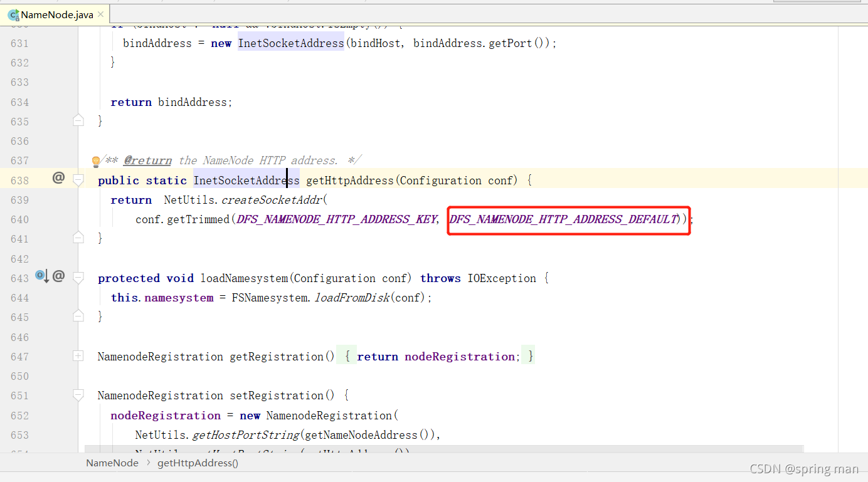
Task: Click line number 631 in the gutter
Action: pyautogui.click(x=19, y=43)
